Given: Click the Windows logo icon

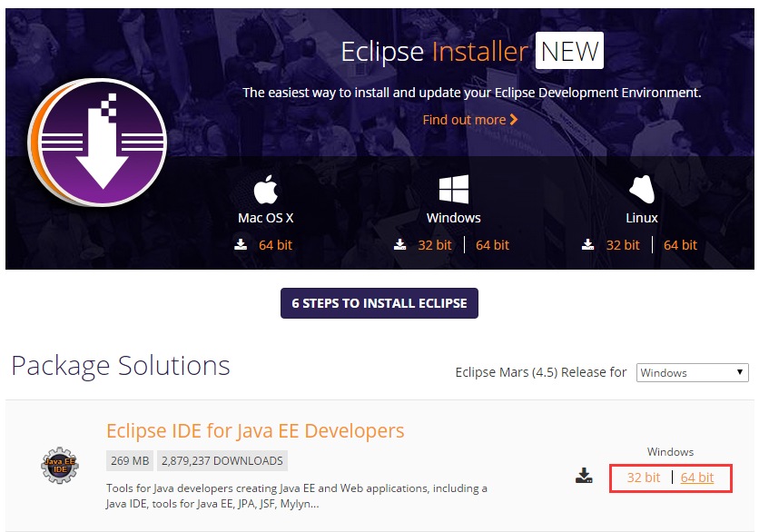Looking at the screenshot, I should 454,189.
